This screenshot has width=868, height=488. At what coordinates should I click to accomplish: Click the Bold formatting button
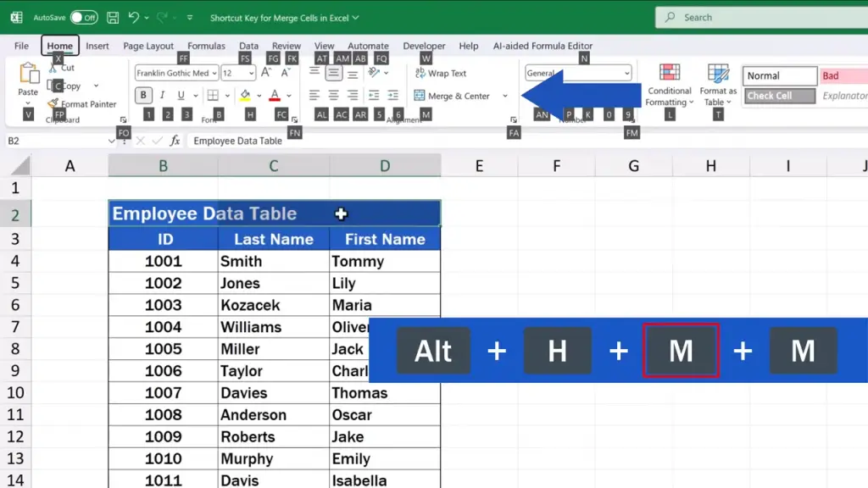[144, 96]
